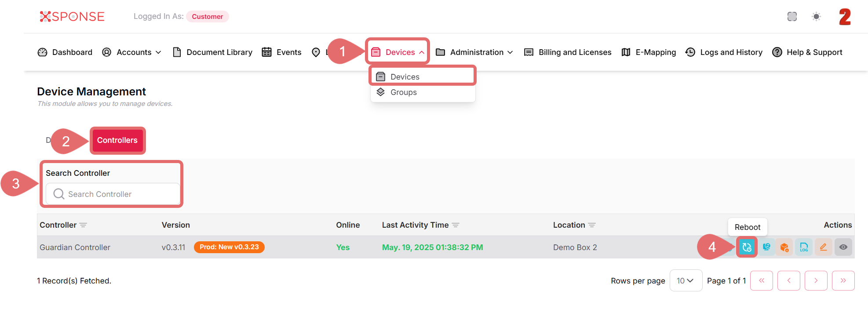
Task: Open Billing and Licenses page
Action: (568, 52)
